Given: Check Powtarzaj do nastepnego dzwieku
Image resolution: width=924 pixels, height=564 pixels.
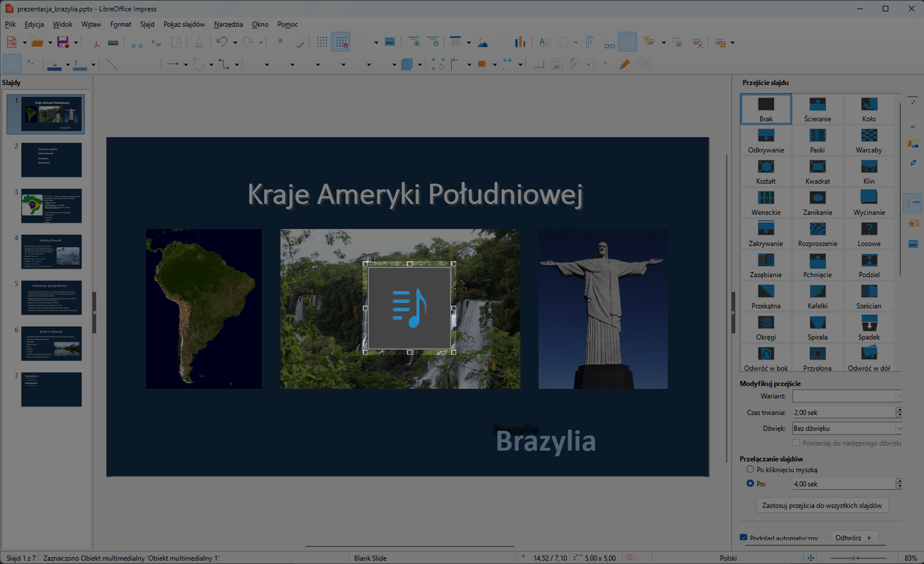Looking at the screenshot, I should [797, 443].
